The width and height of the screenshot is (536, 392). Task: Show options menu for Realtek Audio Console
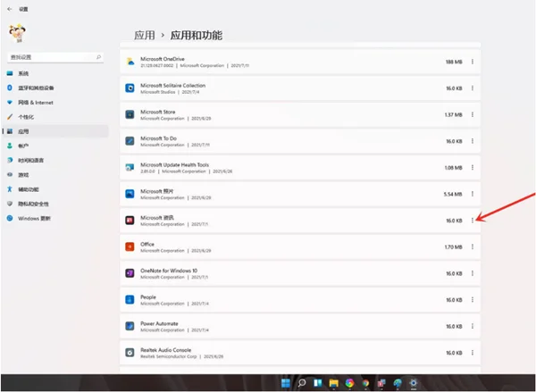(473, 352)
